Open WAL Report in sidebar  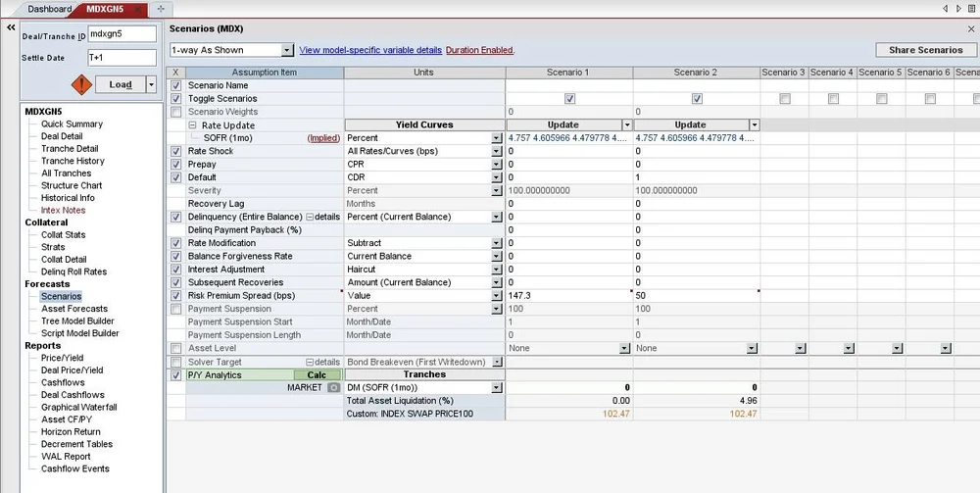pos(66,456)
